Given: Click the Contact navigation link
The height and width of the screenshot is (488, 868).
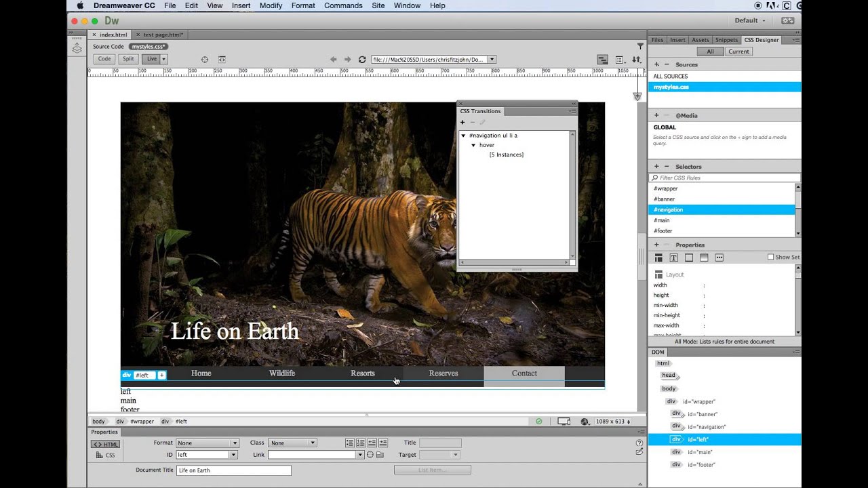Looking at the screenshot, I should point(524,373).
